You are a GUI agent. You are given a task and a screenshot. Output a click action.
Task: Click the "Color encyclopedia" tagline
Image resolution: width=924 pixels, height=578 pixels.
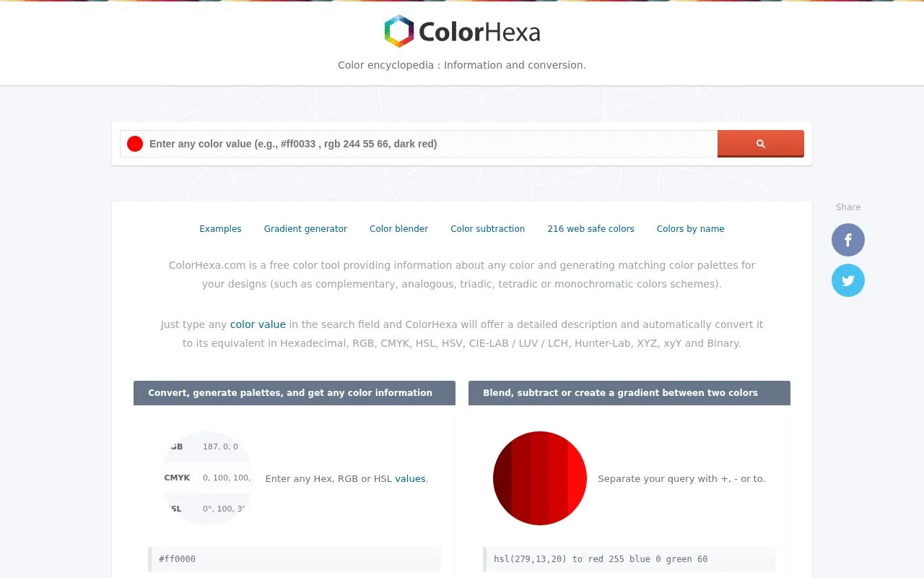462,65
